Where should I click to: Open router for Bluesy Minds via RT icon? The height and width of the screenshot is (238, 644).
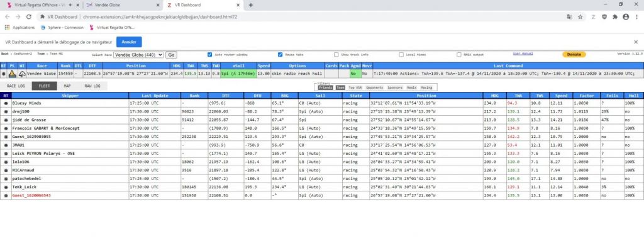tap(6, 103)
